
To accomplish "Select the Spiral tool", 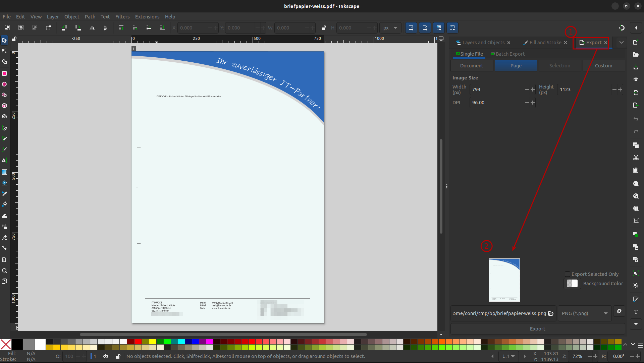I will pyautogui.click(x=4, y=117).
